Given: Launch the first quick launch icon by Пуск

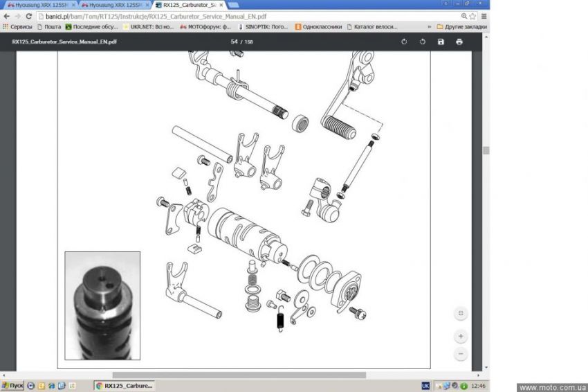Looking at the screenshot, I should (30, 386).
